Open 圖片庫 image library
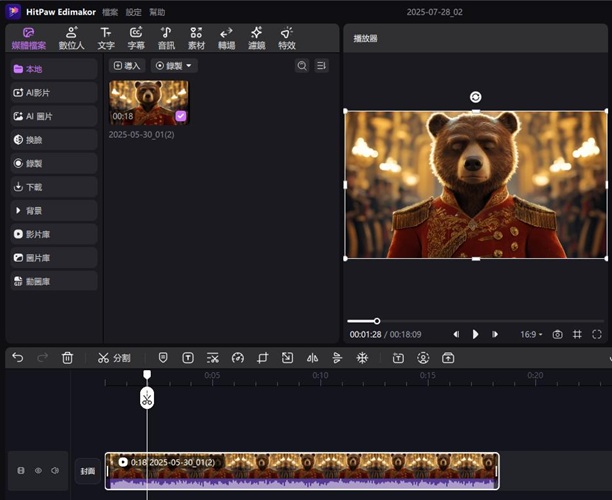 pos(54,258)
